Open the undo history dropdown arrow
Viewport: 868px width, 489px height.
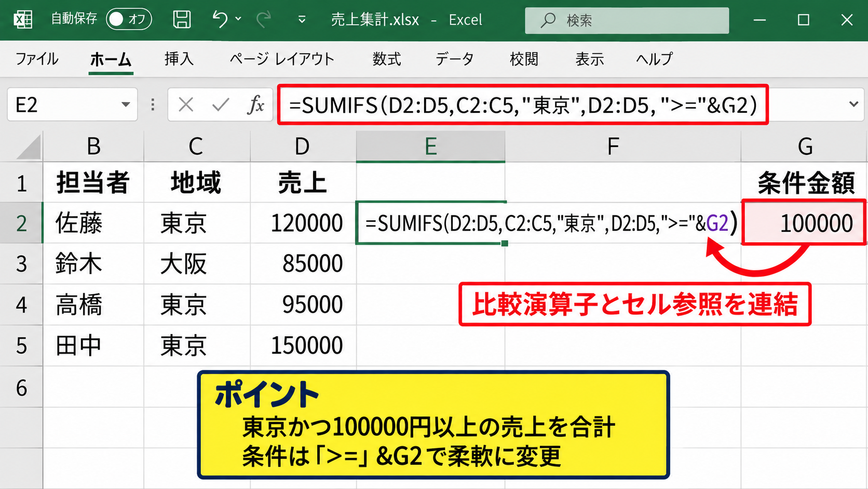click(x=238, y=19)
